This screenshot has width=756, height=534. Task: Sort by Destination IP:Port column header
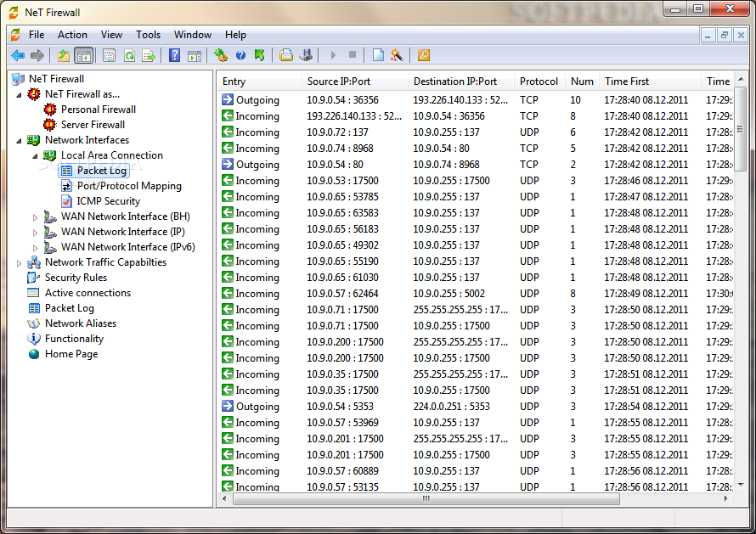[461, 82]
